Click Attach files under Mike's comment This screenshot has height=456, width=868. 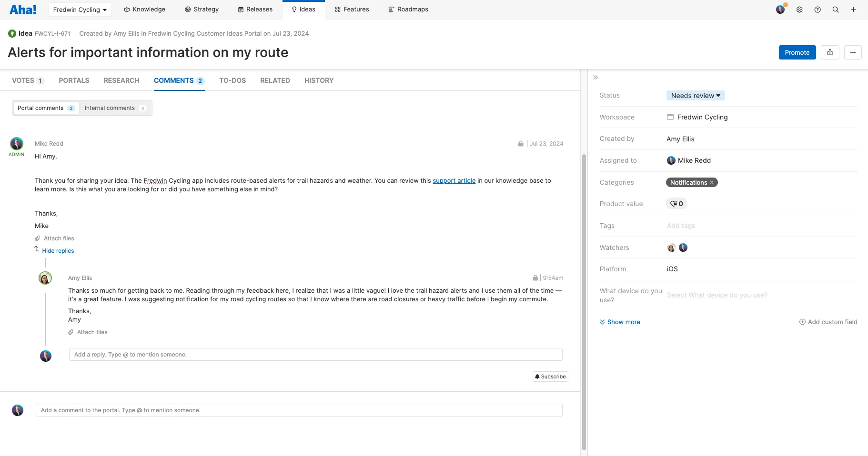(x=59, y=238)
